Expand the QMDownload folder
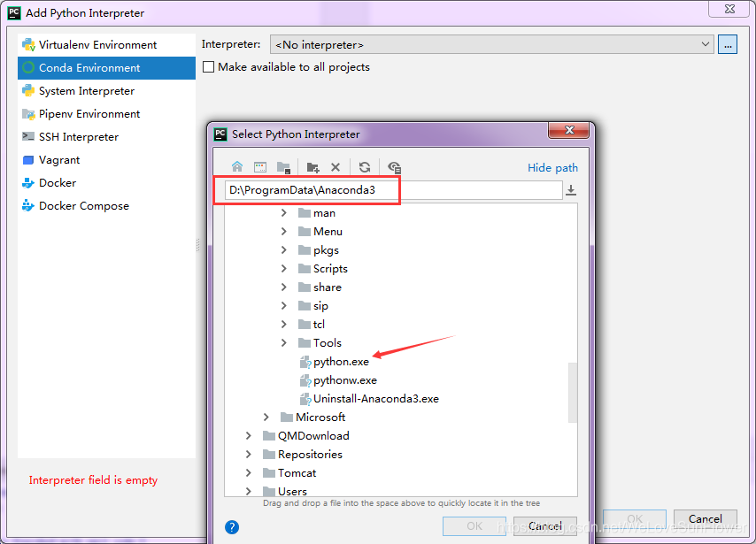Viewport: 756px width, 544px height. [248, 435]
